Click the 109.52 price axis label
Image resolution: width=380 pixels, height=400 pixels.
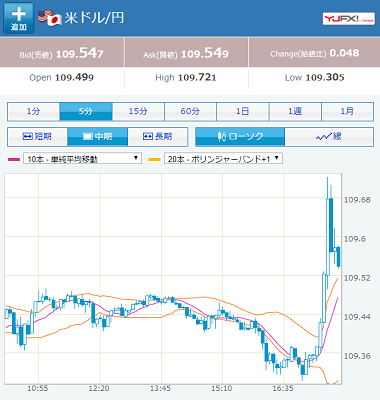click(x=357, y=278)
